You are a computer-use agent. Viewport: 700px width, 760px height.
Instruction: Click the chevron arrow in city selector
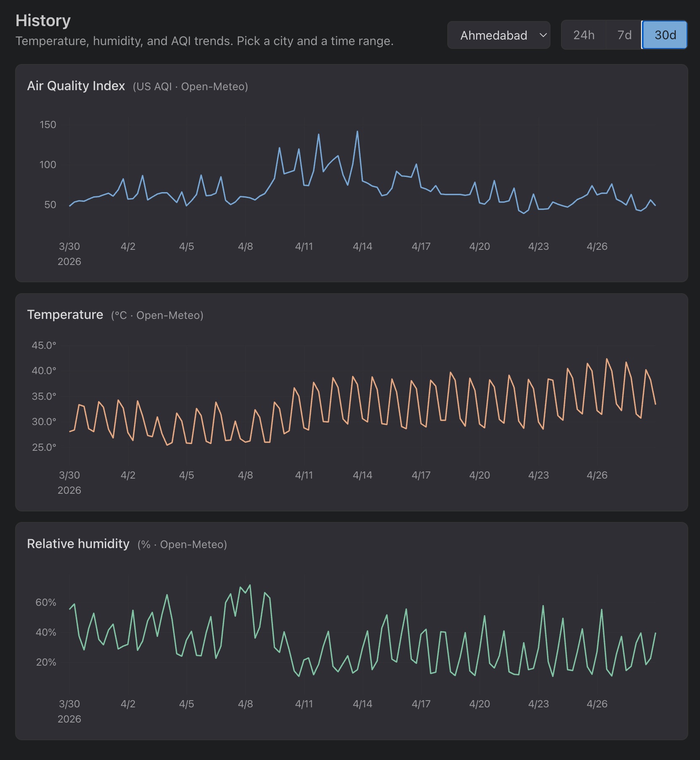[x=543, y=35]
